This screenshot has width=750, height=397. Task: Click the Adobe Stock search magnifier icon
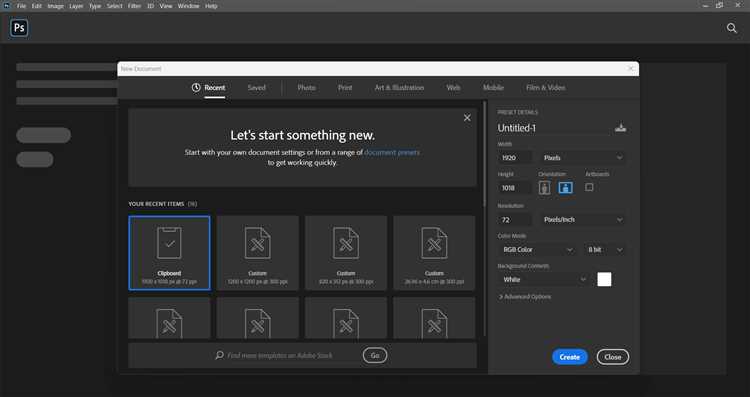pos(220,355)
